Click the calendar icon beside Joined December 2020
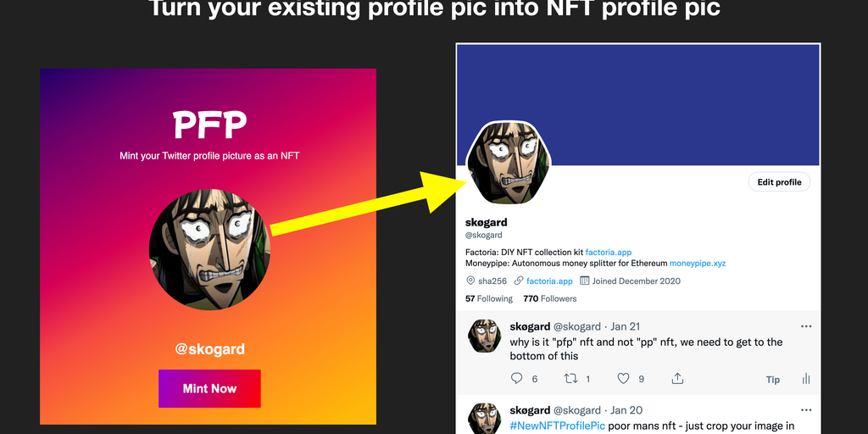 (585, 281)
